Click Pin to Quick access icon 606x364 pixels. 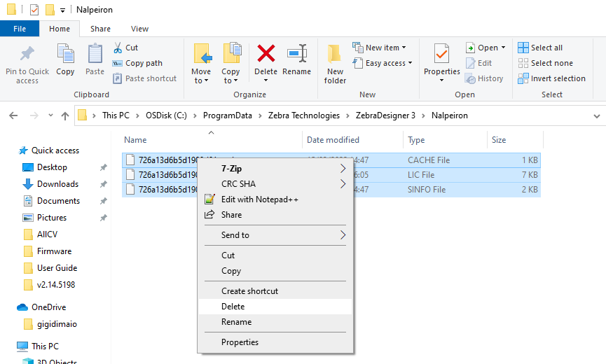(x=27, y=54)
